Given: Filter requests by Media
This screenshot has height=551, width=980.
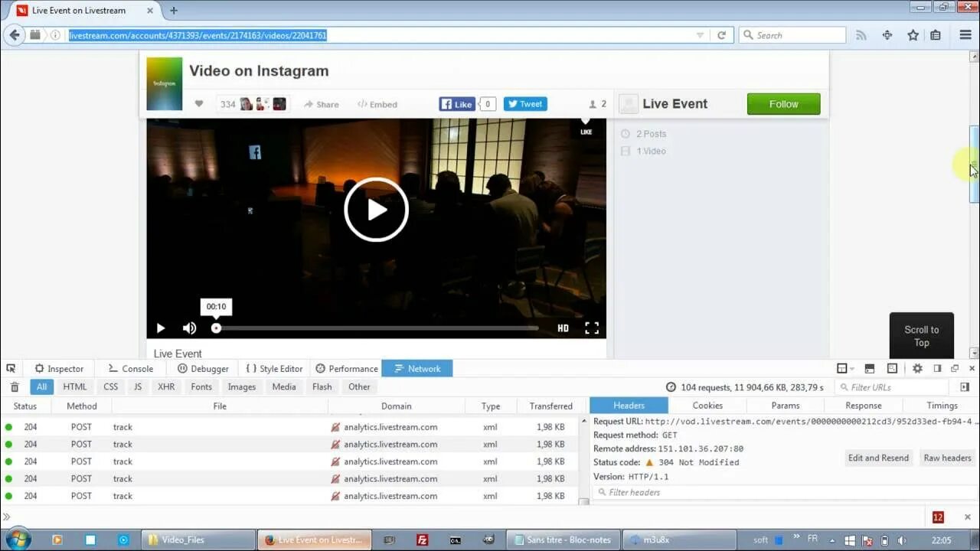Looking at the screenshot, I should point(284,387).
